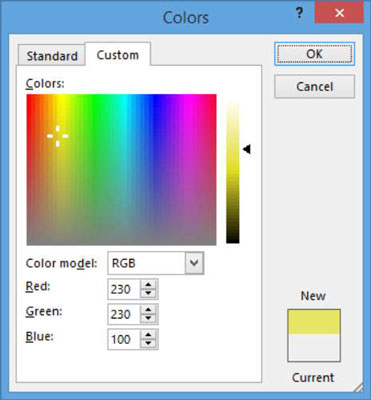Viewport: 371px width, 400px height.
Task: Click the black luminance slider arrow
Action: pyautogui.click(x=247, y=149)
